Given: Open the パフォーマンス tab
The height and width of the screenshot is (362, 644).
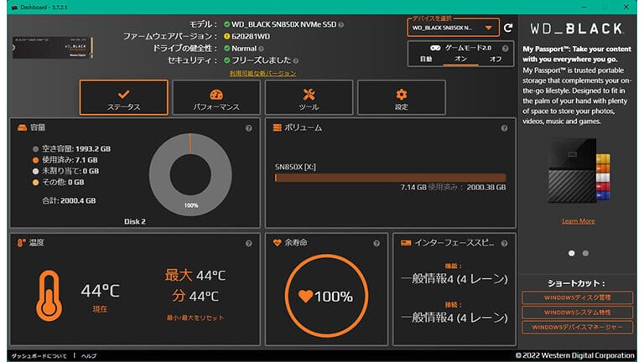Looking at the screenshot, I should pyautogui.click(x=216, y=97).
